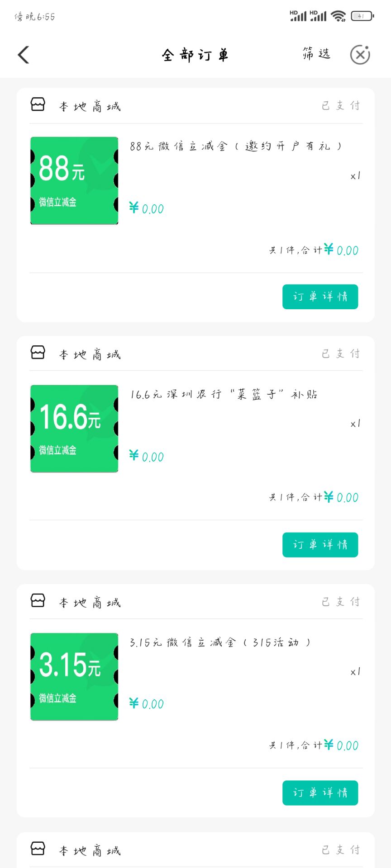
Task: Tap the battery icon in status bar
Action: click(x=362, y=16)
